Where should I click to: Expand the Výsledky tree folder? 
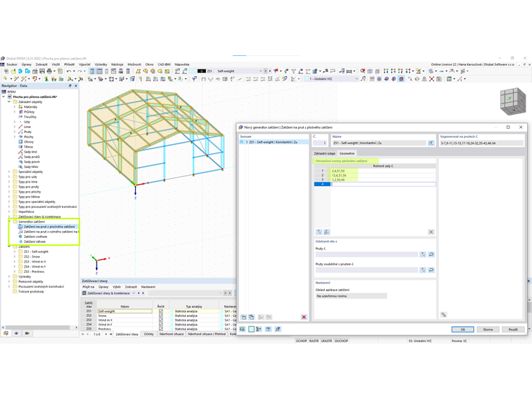pyautogui.click(x=9, y=276)
